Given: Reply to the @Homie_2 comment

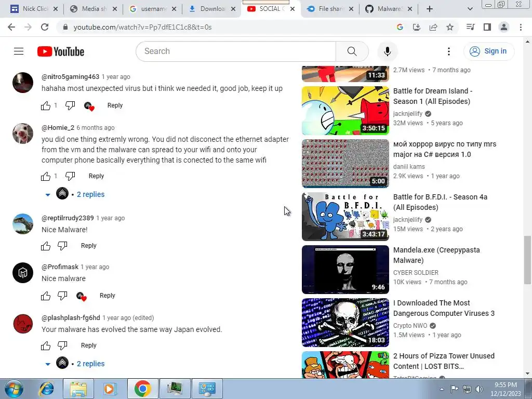Looking at the screenshot, I should (96, 176).
